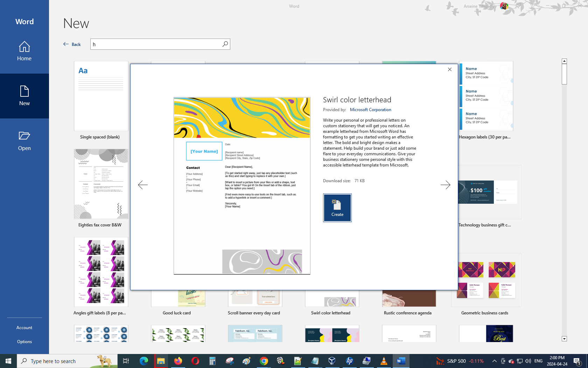
Task: Go Back from search results
Action: 72,44
